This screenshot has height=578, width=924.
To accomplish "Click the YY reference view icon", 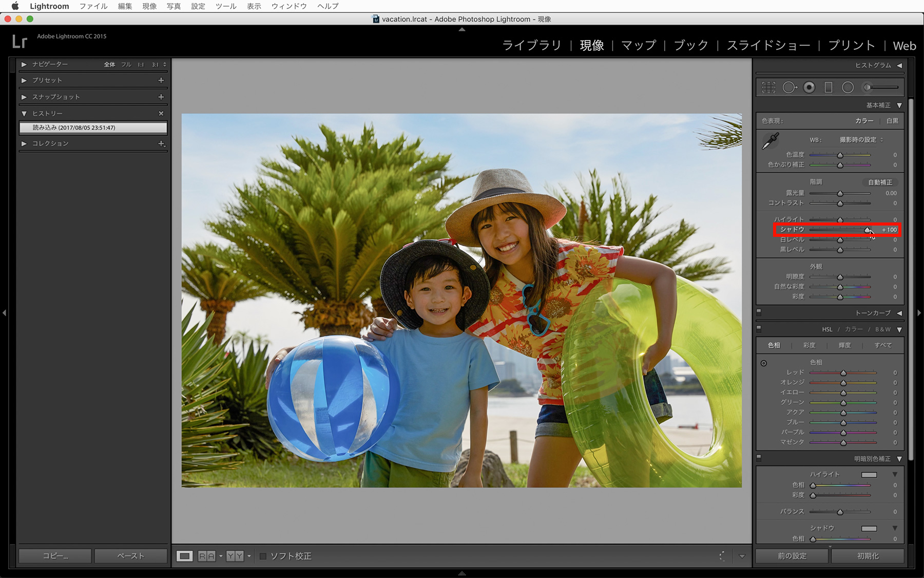I will pyautogui.click(x=235, y=556).
